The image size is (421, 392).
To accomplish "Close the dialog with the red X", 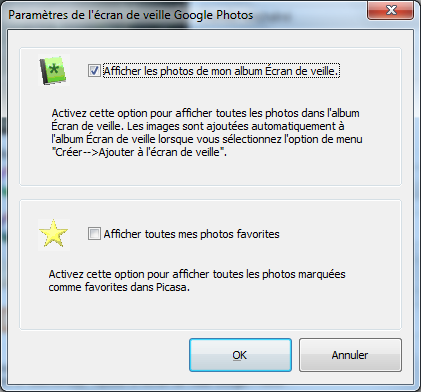I will coord(391,10).
